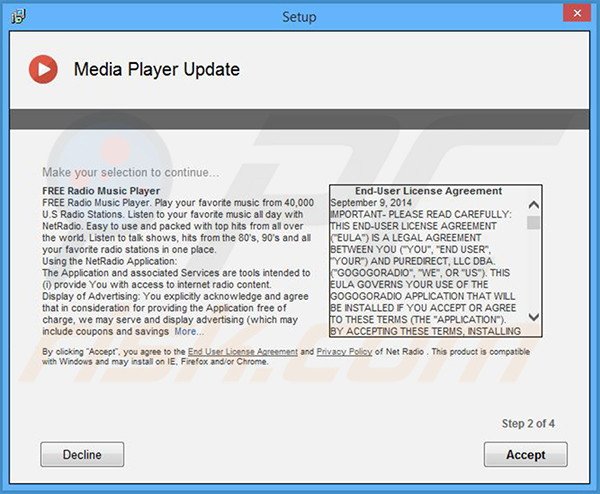Click the Media Player Update heading
The width and height of the screenshot is (600, 494).
157,69
